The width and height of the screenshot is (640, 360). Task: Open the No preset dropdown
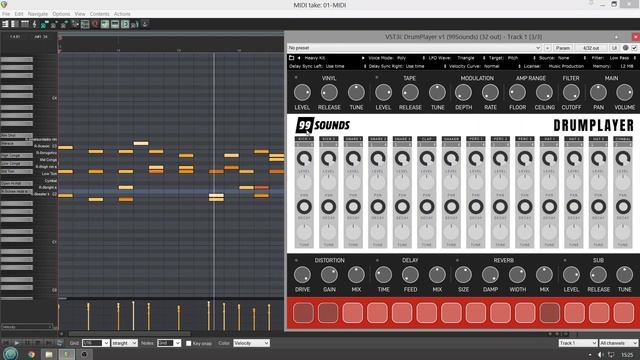pyautogui.click(x=414, y=48)
